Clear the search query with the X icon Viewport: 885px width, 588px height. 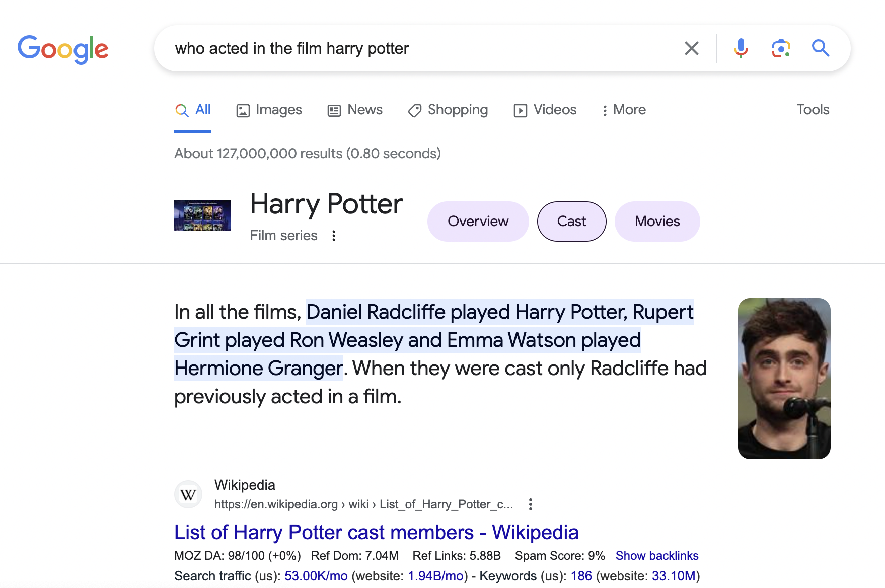[x=692, y=48]
